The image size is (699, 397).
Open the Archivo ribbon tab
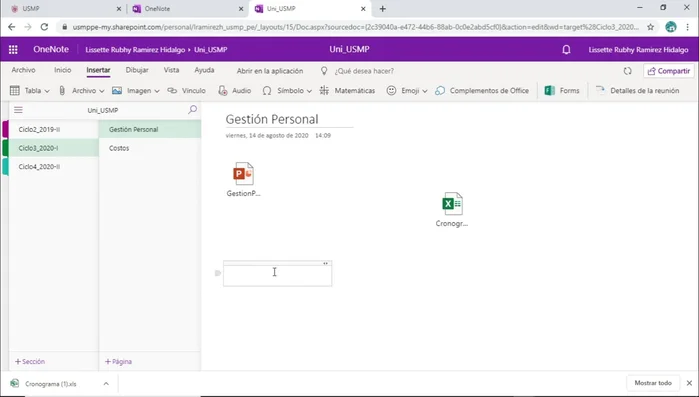pos(23,70)
